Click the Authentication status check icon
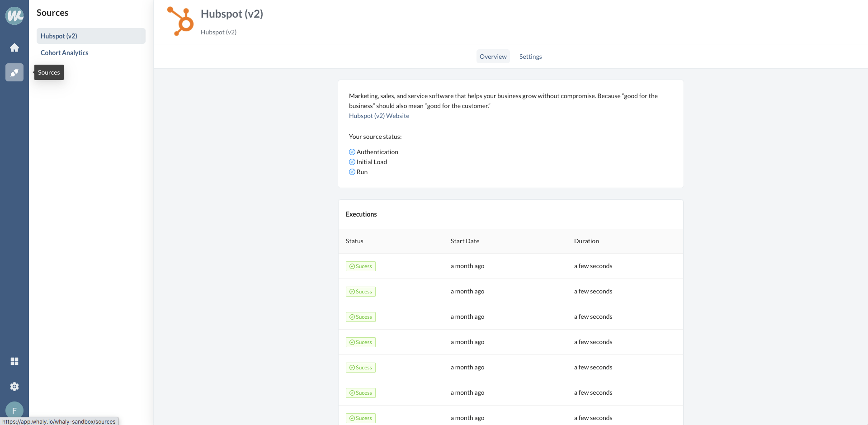This screenshot has height=425, width=868. tap(352, 152)
